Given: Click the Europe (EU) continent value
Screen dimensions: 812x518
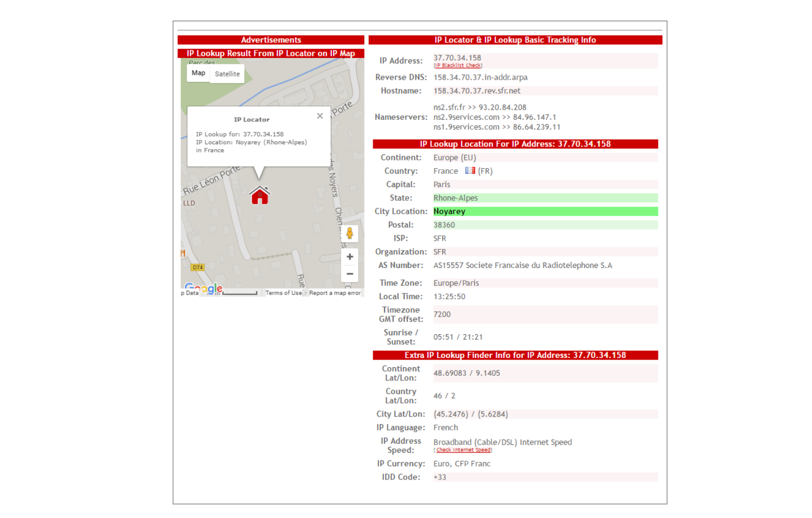Looking at the screenshot, I should pos(455,157).
